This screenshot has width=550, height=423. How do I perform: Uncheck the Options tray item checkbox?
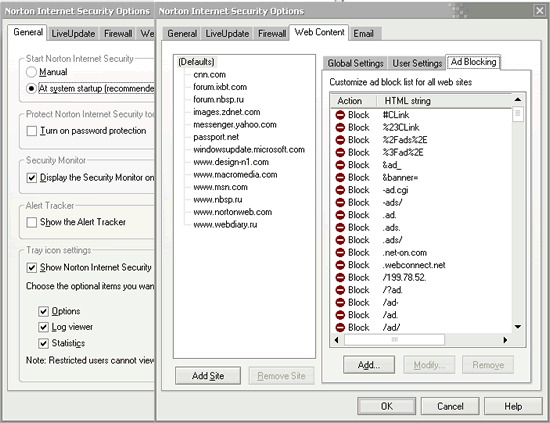[x=43, y=311]
